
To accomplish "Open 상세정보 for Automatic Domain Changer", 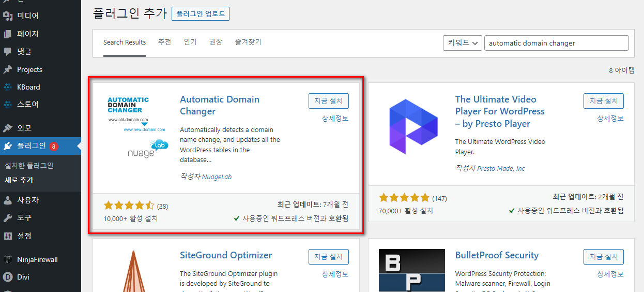I will click(x=335, y=119).
